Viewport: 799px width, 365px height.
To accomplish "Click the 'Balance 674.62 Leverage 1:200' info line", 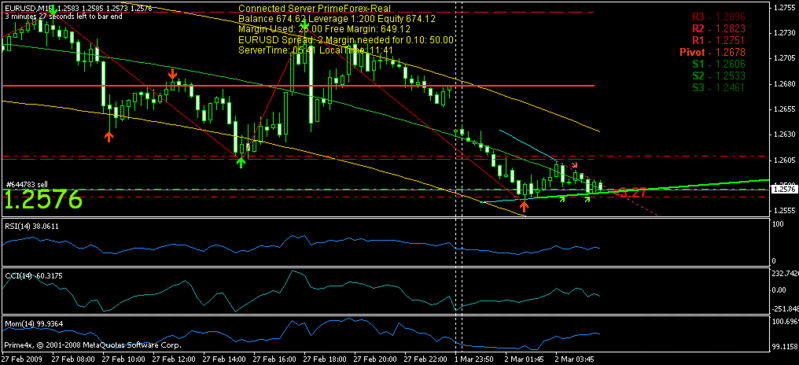I will pos(336,19).
